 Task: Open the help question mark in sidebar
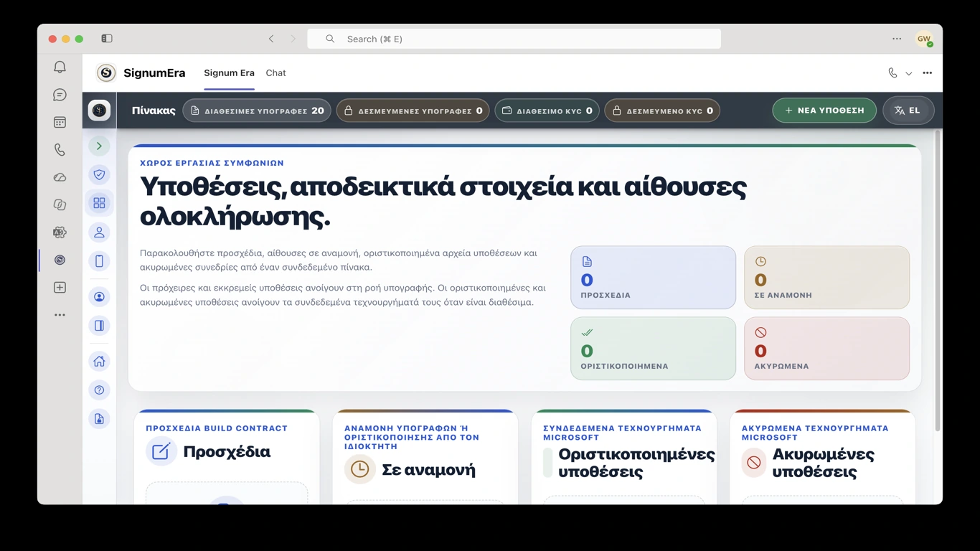(99, 390)
